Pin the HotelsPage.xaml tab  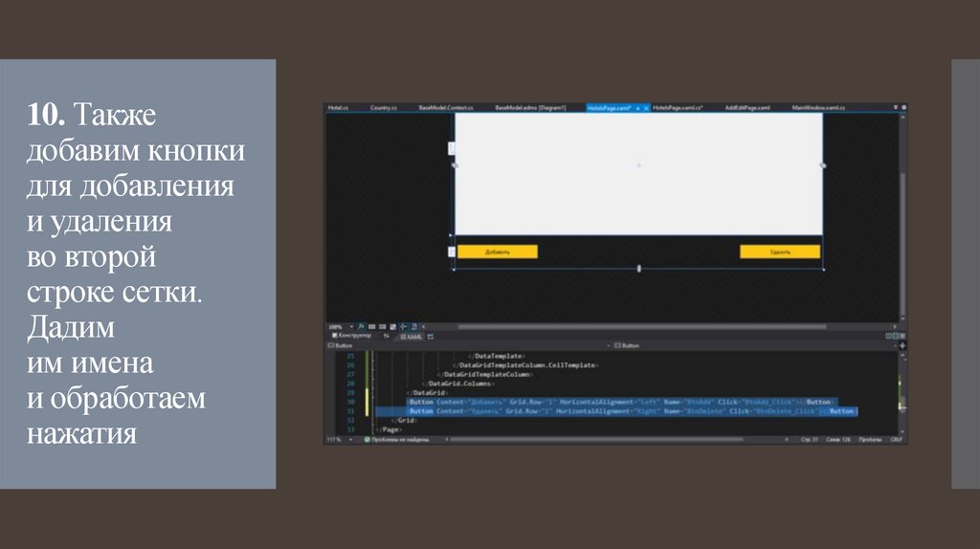(637, 108)
